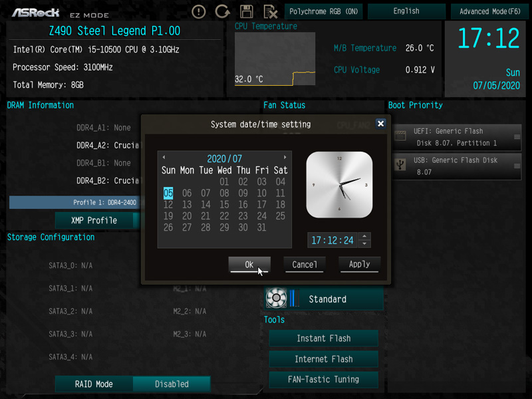This screenshot has height=399, width=532.
Task: Click the 17:12:24 time input field
Action: tap(332, 240)
